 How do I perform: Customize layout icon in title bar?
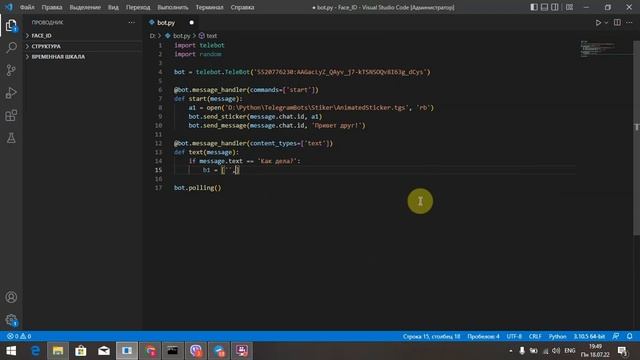[569, 7]
